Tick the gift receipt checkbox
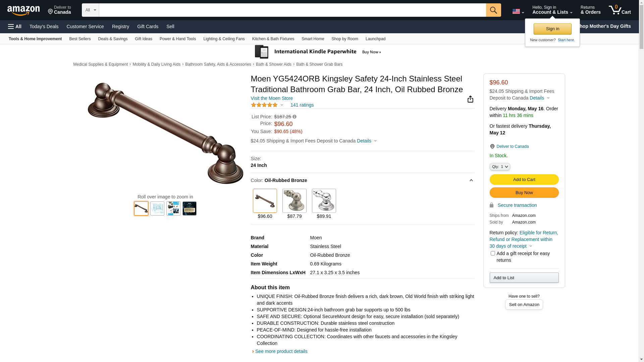The image size is (644, 362). tap(493, 253)
